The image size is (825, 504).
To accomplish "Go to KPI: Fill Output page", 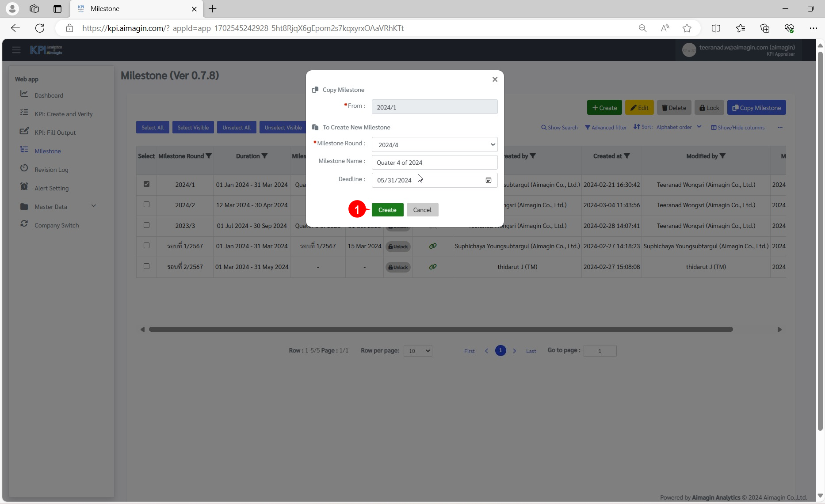I will point(55,133).
